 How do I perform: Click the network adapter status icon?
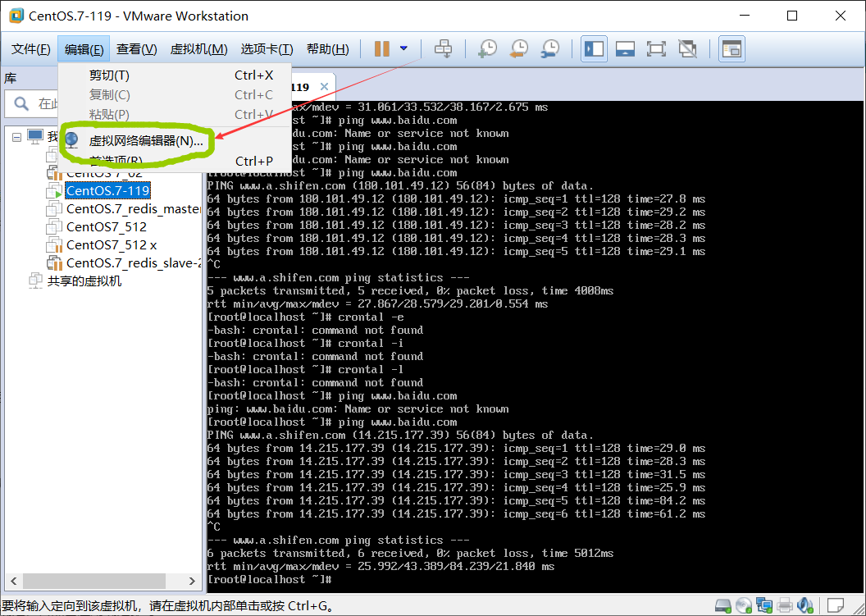pos(764,605)
